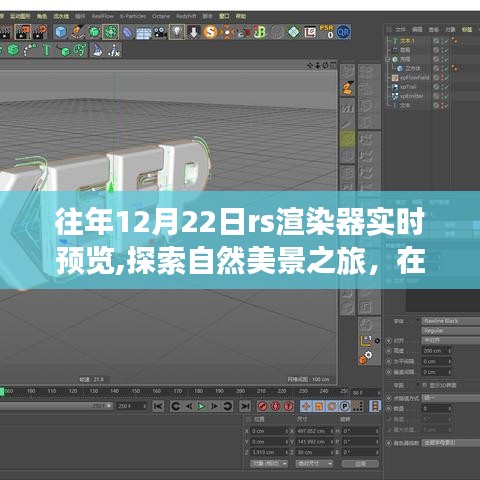This screenshot has height=480, width=480.
Task: Open the Redshift menu
Action: [x=186, y=16]
